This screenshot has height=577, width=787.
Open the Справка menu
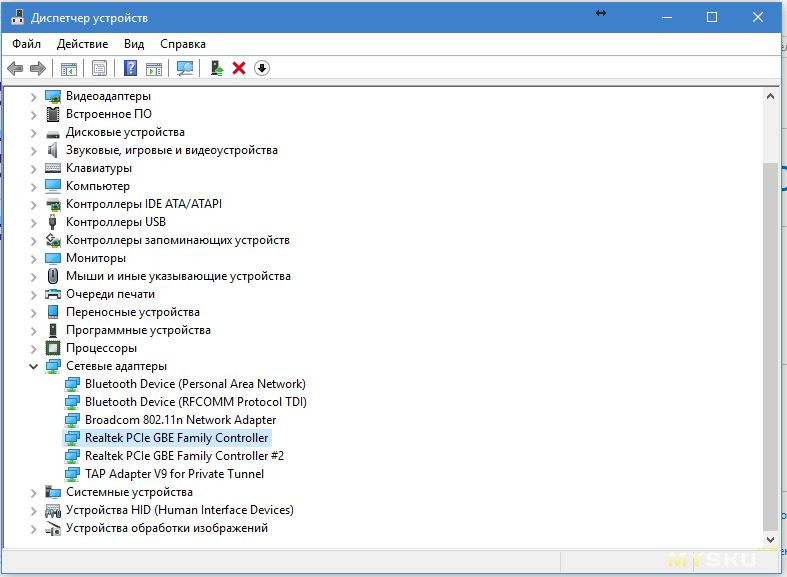183,44
